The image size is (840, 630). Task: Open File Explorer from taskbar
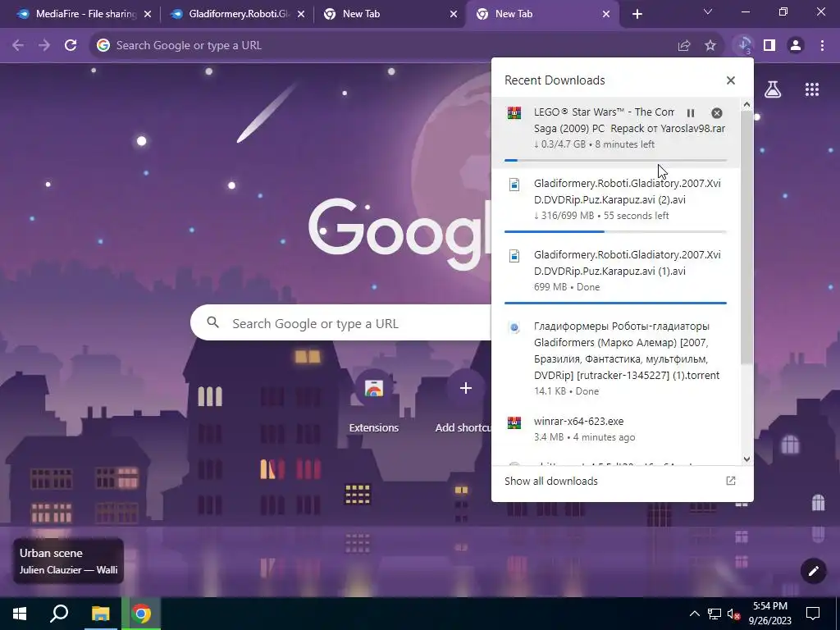100,614
